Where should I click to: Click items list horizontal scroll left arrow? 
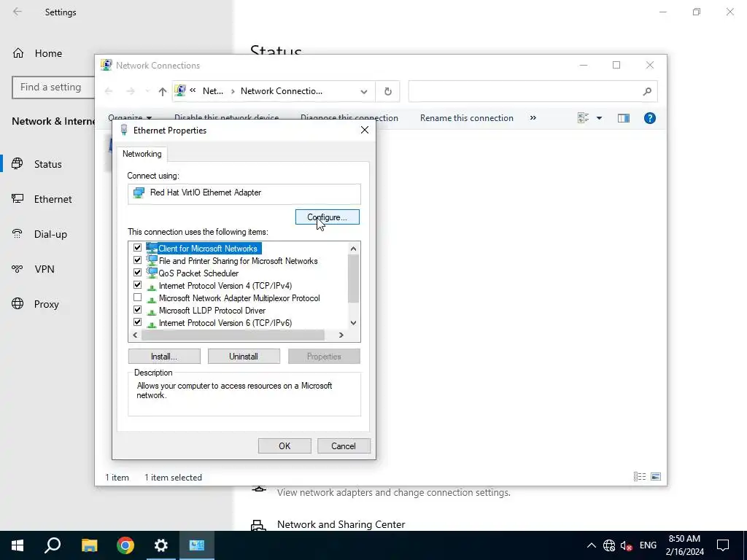[135, 335]
